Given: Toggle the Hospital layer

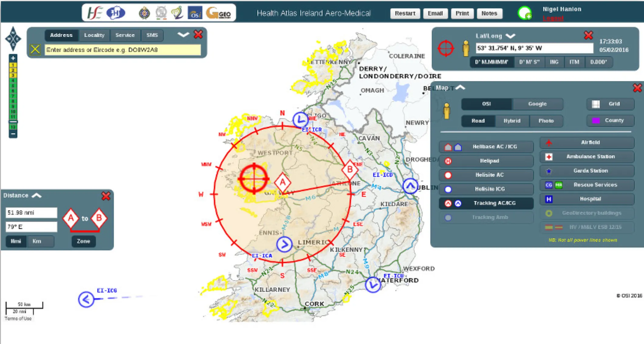Looking at the screenshot, I should [587, 199].
